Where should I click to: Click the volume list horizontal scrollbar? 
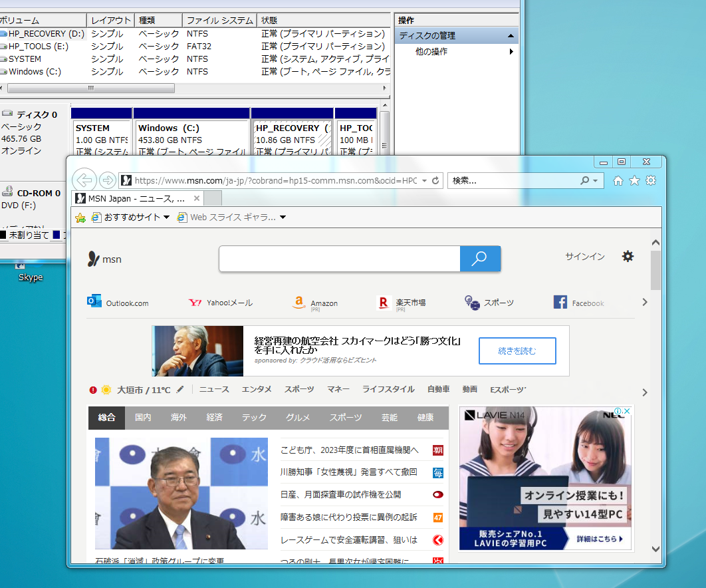point(91,88)
